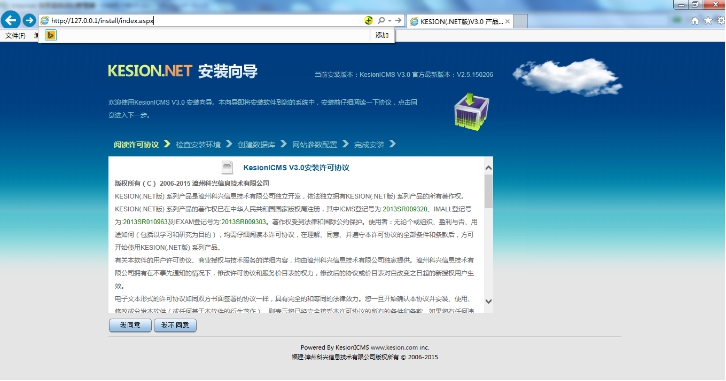Click the www.kesion.com link in the footer

tap(394, 347)
